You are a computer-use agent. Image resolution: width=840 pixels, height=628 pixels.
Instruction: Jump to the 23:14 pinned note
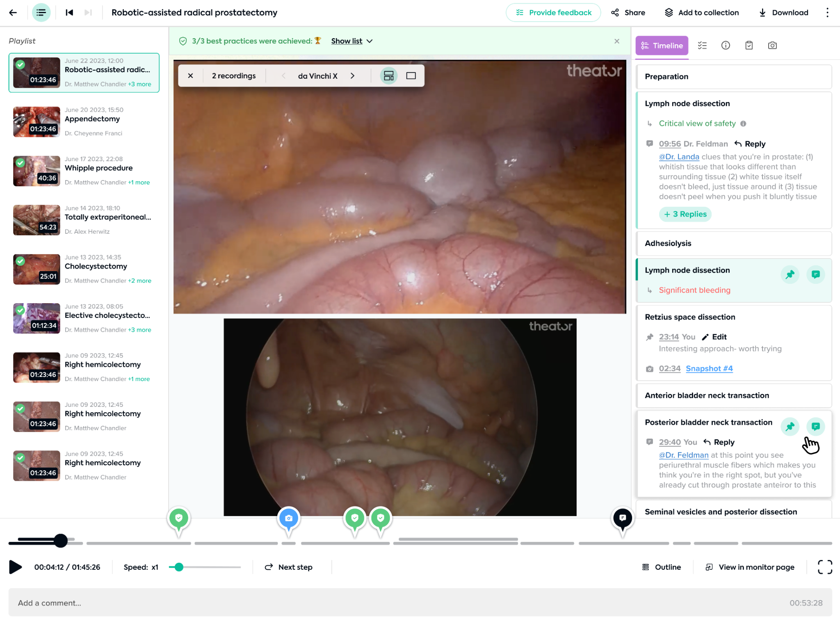tap(669, 337)
